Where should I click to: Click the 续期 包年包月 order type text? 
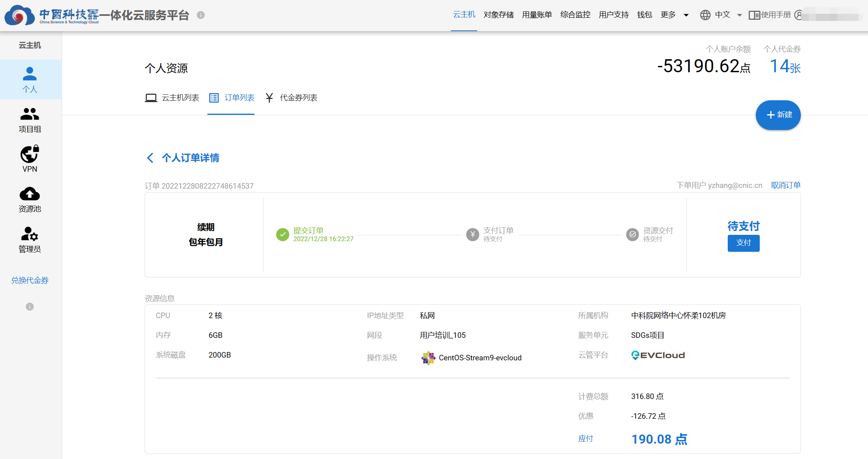[206, 234]
